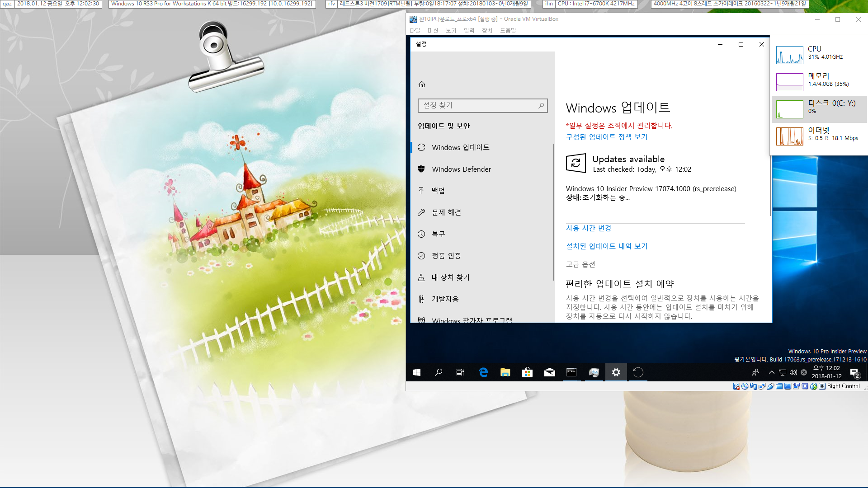Screen dimensions: 868x488
Task: Open the Start menu in the VM taskbar
Action: pyautogui.click(x=417, y=372)
